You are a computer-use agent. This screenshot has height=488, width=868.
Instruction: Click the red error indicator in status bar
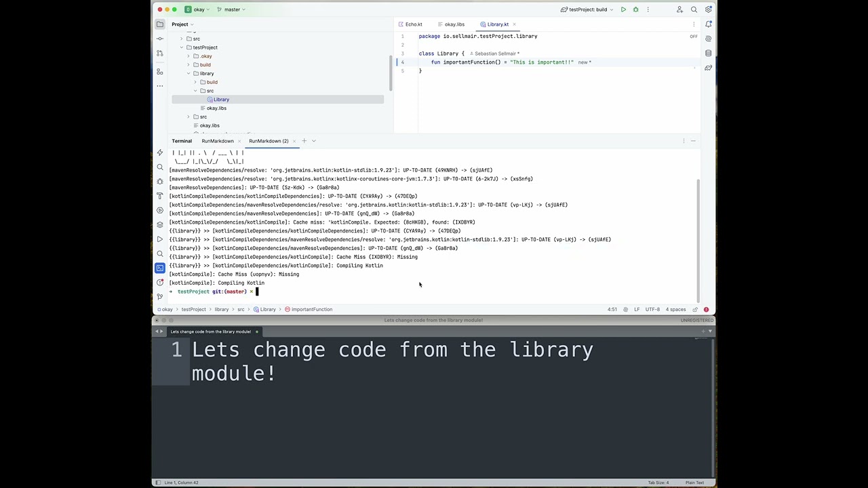coord(706,309)
